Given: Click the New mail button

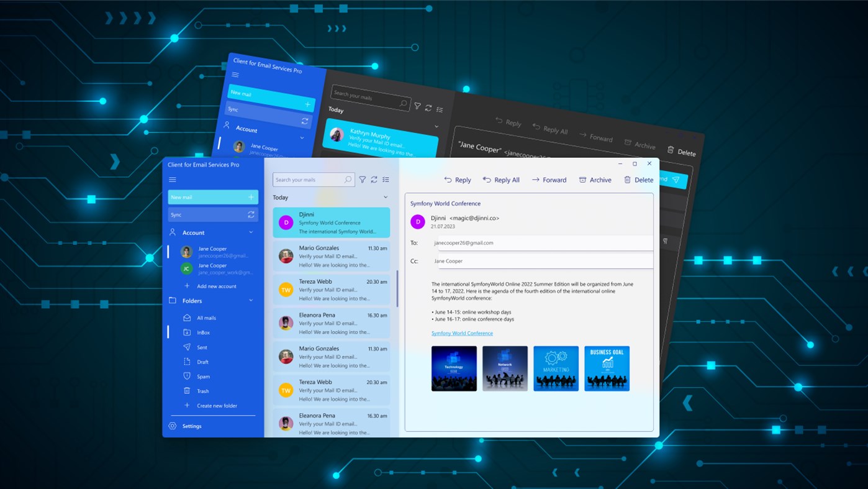Looking at the screenshot, I should point(213,197).
